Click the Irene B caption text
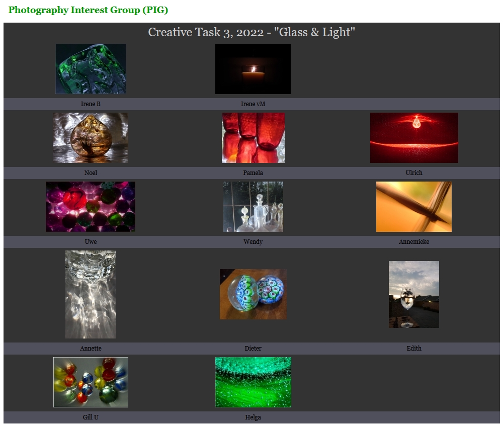Viewport: 504px width, 427px height. (x=91, y=104)
